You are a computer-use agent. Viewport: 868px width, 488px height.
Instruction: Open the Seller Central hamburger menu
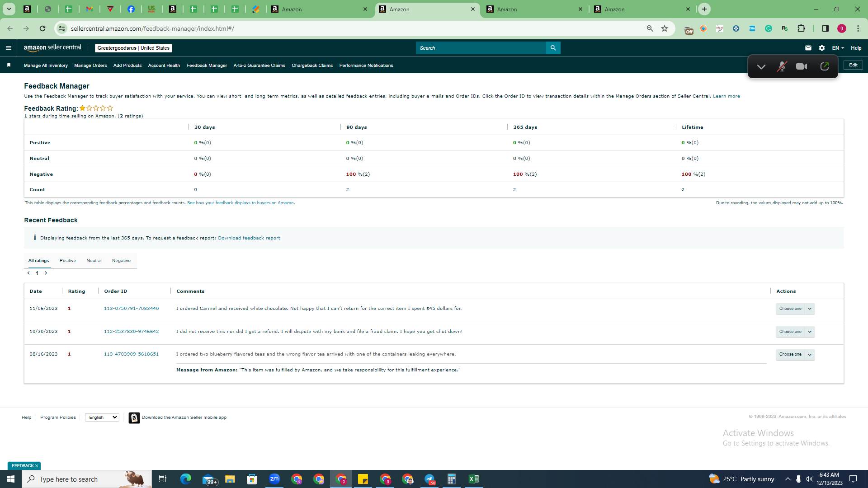[9, 48]
